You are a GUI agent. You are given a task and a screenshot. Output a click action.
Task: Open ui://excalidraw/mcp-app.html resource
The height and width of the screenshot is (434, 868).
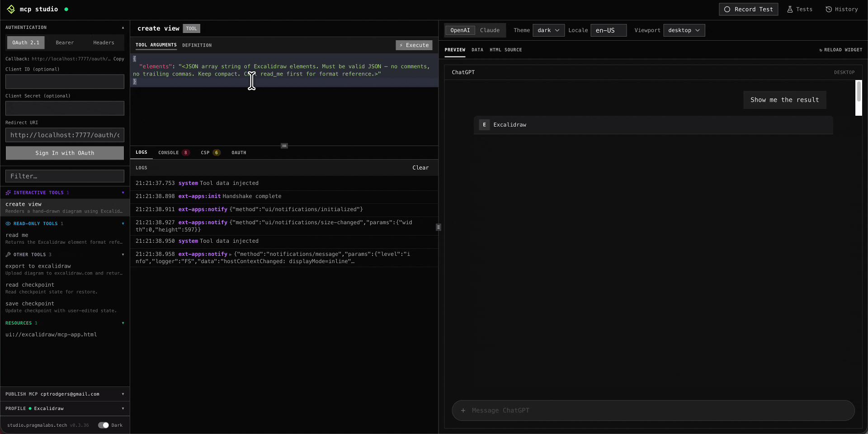51,335
